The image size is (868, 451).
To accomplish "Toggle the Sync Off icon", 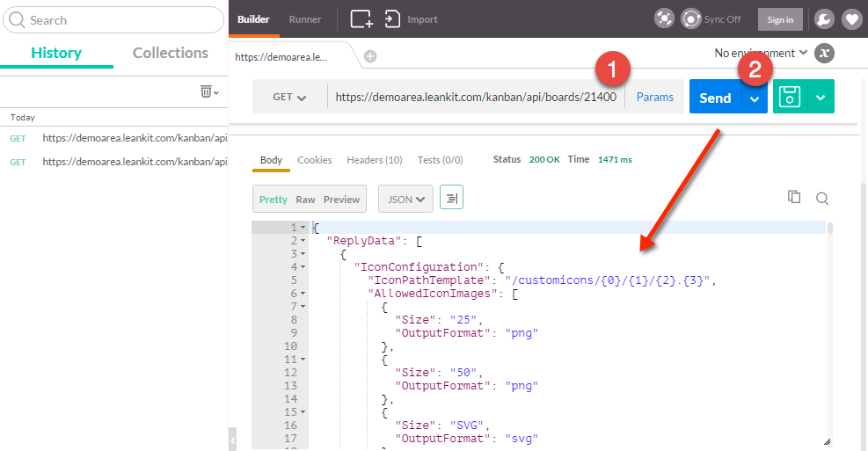I will [691, 18].
